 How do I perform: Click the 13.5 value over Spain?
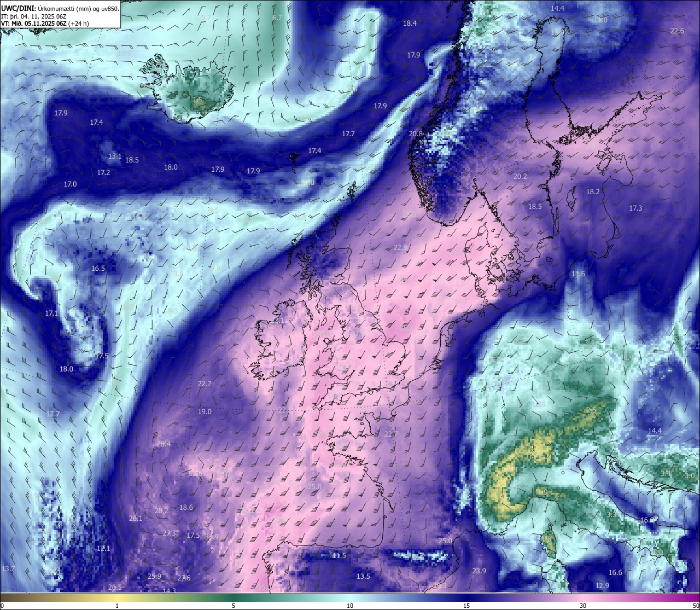click(x=363, y=576)
